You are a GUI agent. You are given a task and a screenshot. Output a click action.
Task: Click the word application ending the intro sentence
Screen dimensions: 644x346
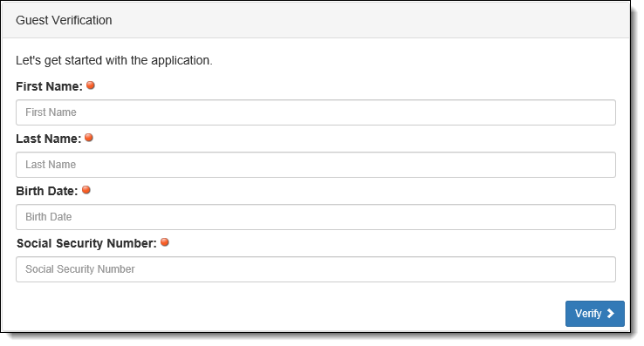click(181, 60)
